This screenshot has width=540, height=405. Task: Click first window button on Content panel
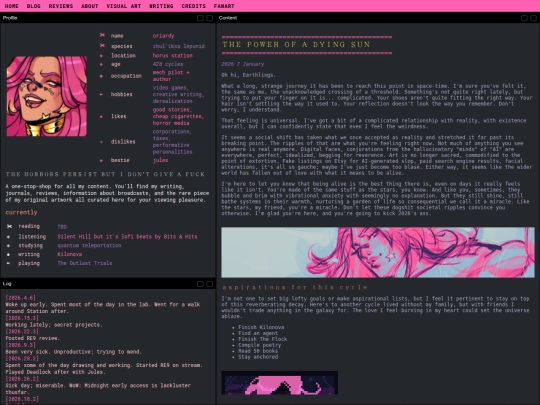coord(524,18)
